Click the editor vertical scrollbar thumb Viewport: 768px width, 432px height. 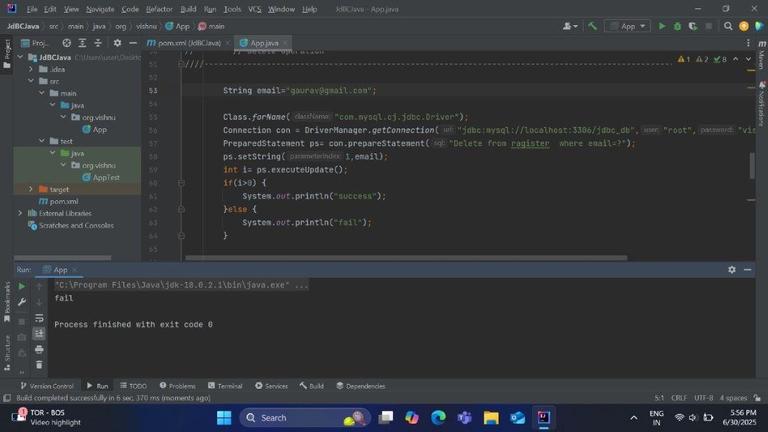point(752,166)
